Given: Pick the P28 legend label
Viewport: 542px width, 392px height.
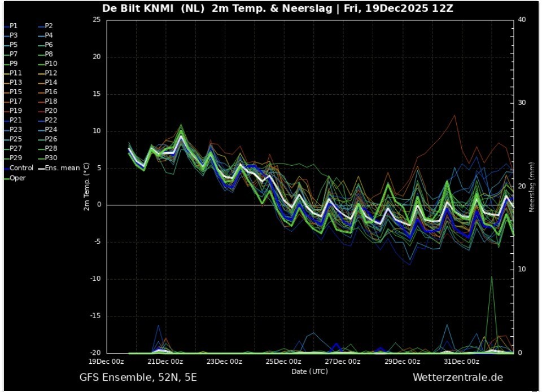Looking at the screenshot, I should (49, 148).
